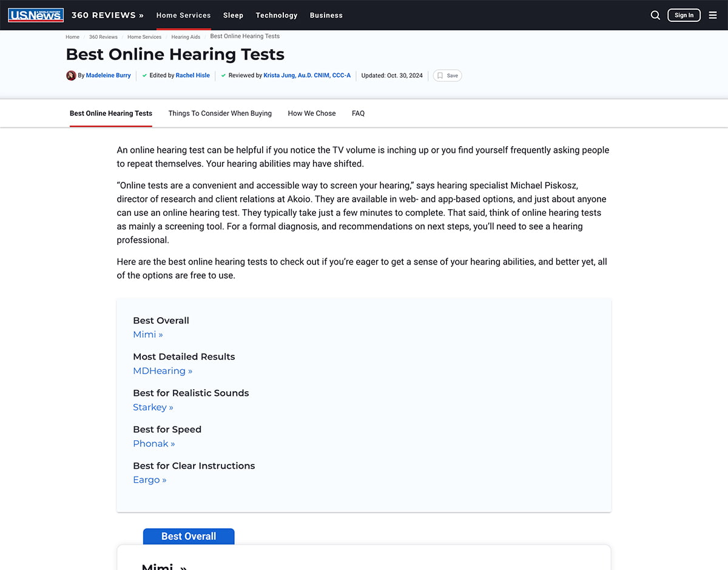
Task: Click Madeleine Burry's author avatar
Action: (71, 76)
